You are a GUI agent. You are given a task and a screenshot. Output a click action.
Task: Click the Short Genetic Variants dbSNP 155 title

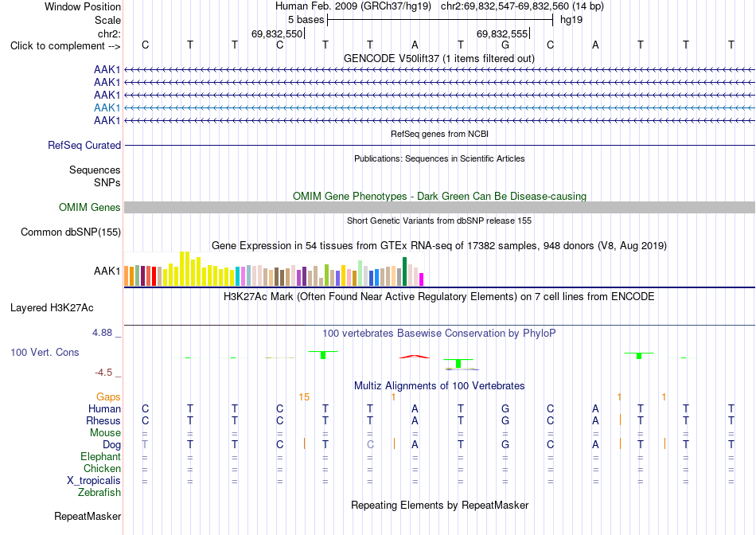tap(439, 221)
